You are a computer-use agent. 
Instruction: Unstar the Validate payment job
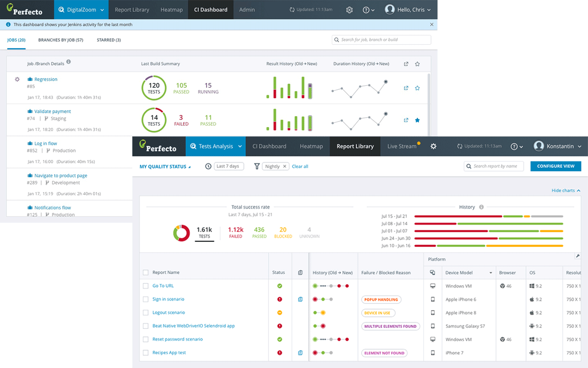[x=417, y=120]
